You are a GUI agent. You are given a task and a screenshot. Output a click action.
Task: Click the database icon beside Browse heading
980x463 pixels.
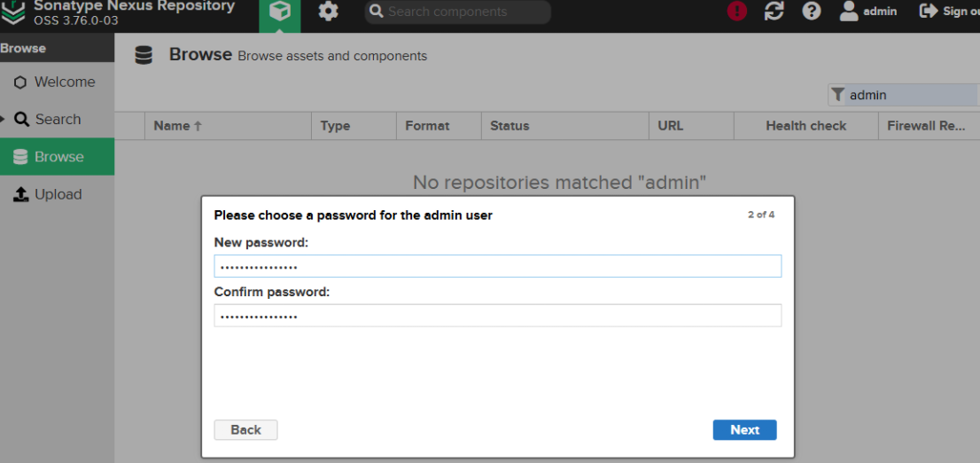[x=144, y=56]
